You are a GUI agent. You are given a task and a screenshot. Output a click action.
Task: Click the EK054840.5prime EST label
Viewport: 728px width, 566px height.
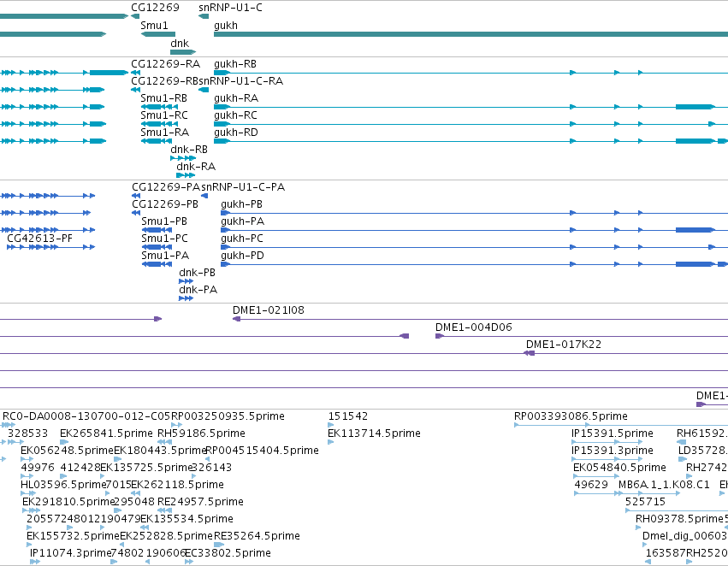coord(620,469)
